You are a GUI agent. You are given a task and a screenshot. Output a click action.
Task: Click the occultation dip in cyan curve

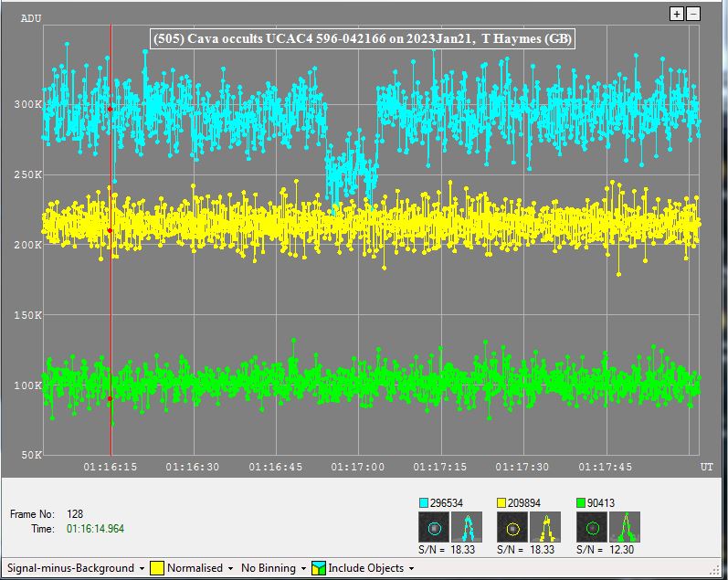click(351, 172)
